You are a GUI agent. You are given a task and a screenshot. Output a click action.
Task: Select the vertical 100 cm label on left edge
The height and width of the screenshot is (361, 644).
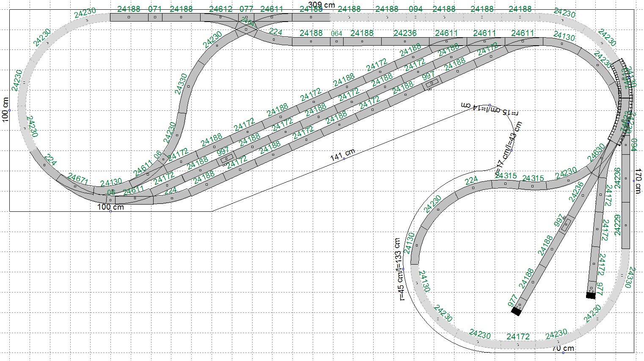(x=6, y=110)
